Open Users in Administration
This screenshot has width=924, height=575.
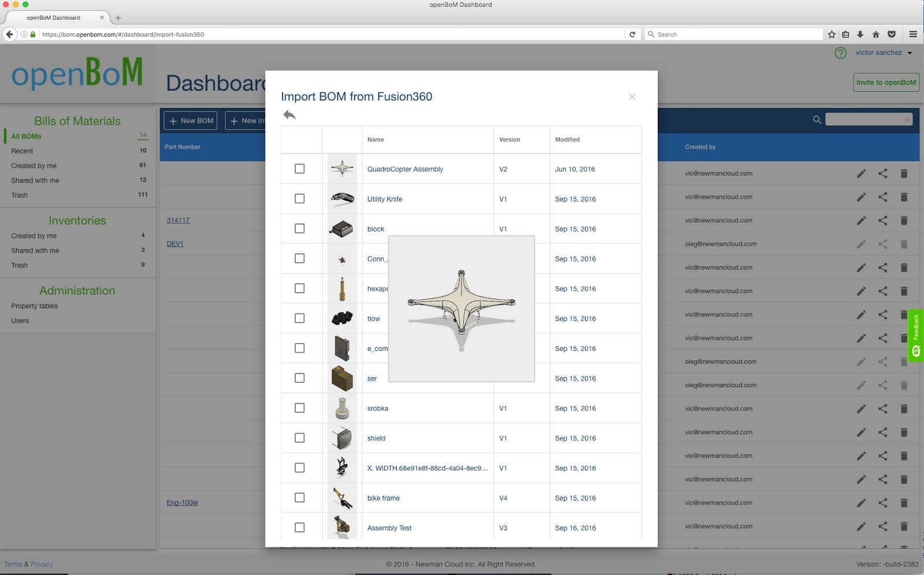[20, 320]
